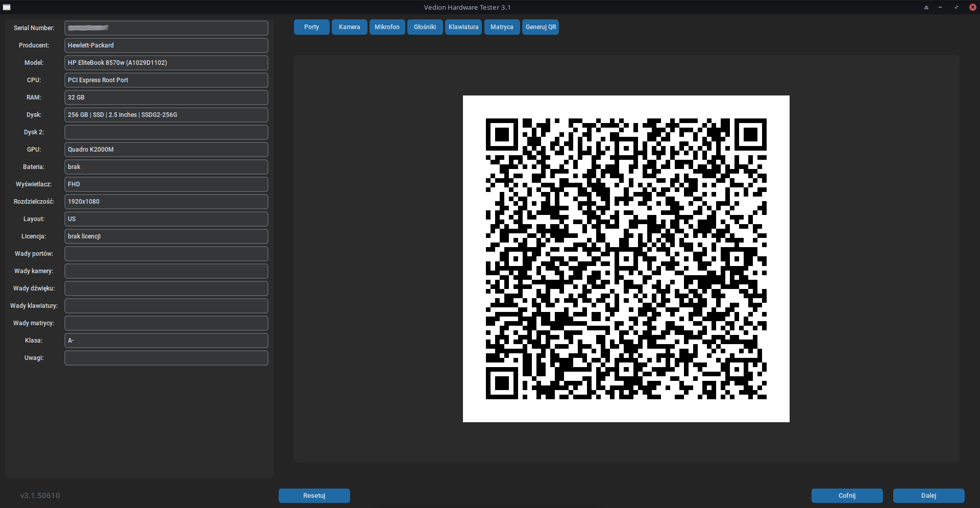Image resolution: width=980 pixels, height=508 pixels.
Task: Select the RAM field showing 32 GB
Action: point(166,98)
